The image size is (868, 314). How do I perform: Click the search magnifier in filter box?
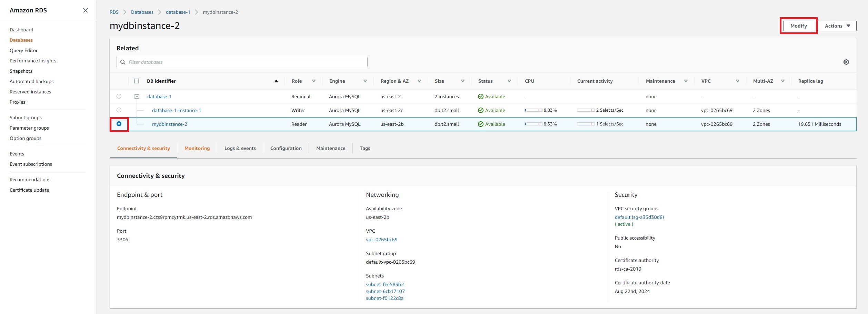[123, 62]
